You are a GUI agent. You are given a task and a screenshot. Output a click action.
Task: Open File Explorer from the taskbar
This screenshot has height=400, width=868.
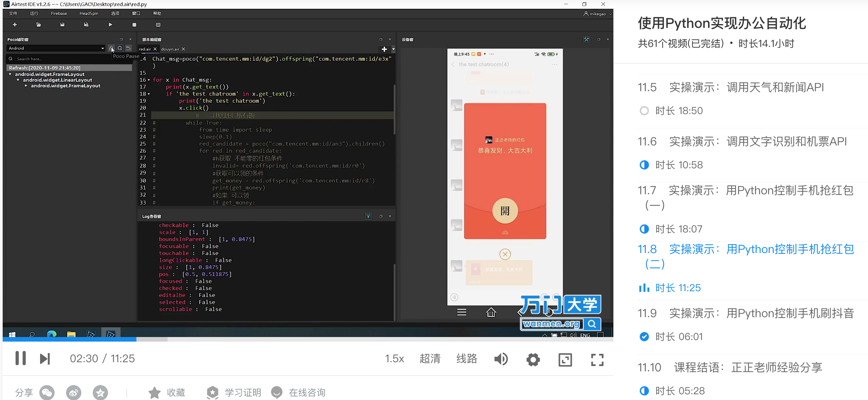pos(71,335)
